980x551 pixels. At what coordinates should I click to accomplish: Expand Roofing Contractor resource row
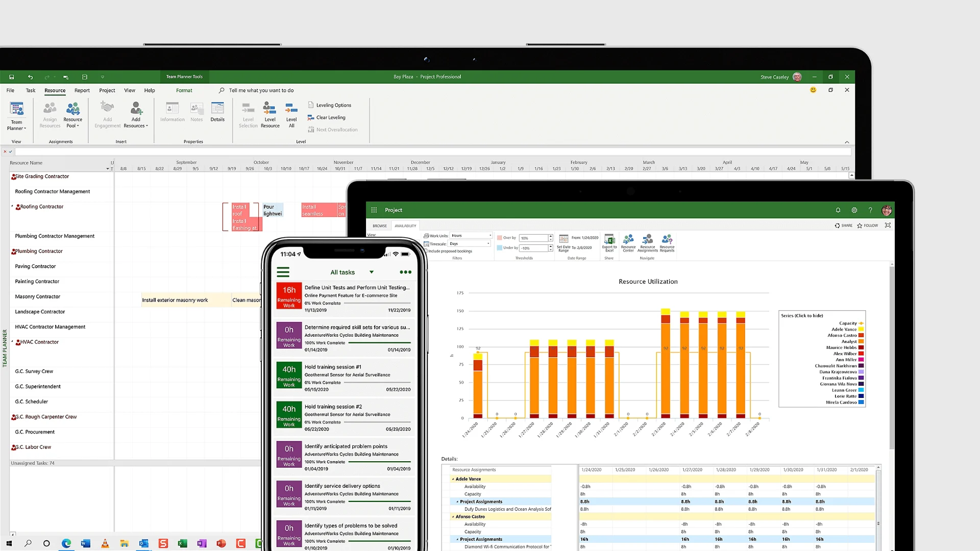pos(12,206)
